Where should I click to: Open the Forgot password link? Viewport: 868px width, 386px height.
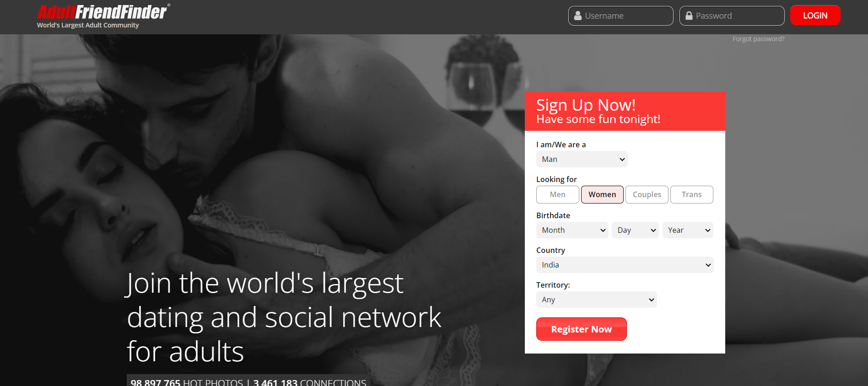(758, 39)
